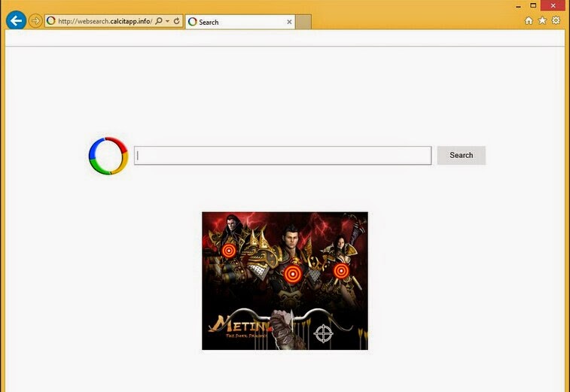Maximize the browser window
Viewport: 570px width, 392px height.
[533, 5]
